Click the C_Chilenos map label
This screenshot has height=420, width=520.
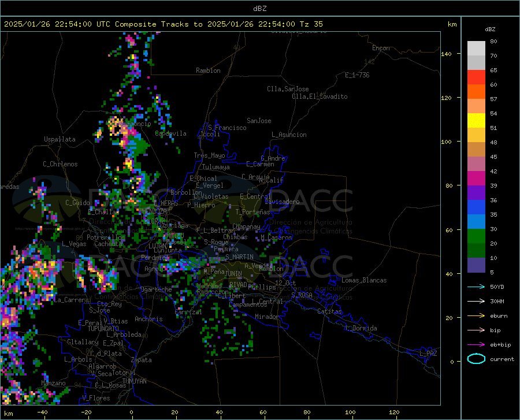(60, 164)
